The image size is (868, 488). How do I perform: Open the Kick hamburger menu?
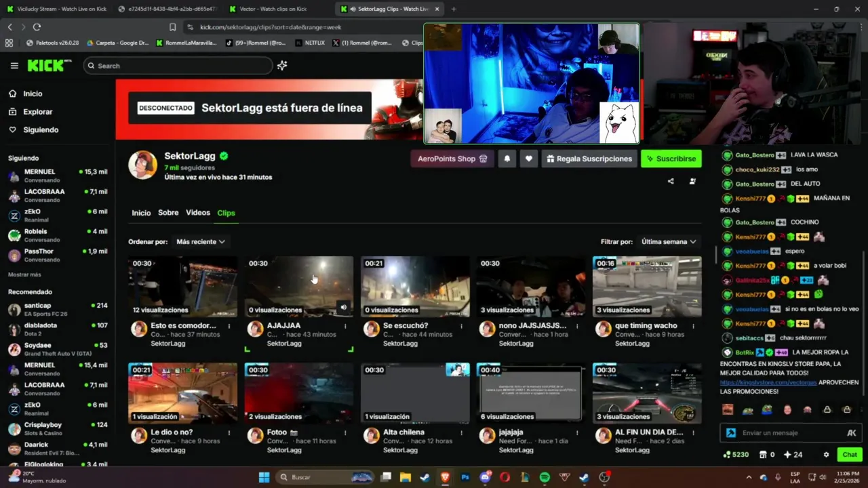(14, 66)
